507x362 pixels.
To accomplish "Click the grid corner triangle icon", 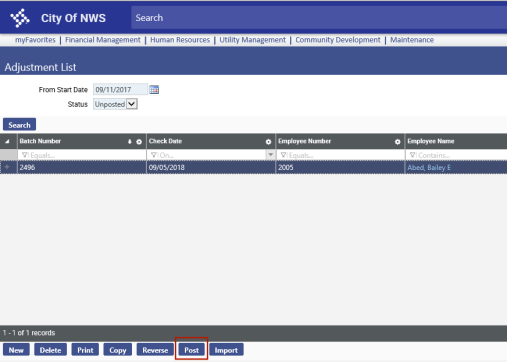I will point(7,141).
